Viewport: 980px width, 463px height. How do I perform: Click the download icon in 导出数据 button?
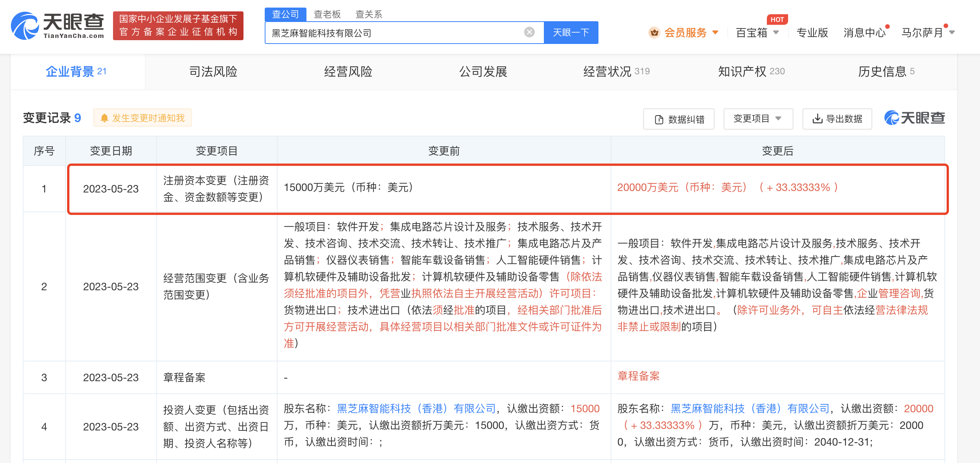click(x=817, y=119)
